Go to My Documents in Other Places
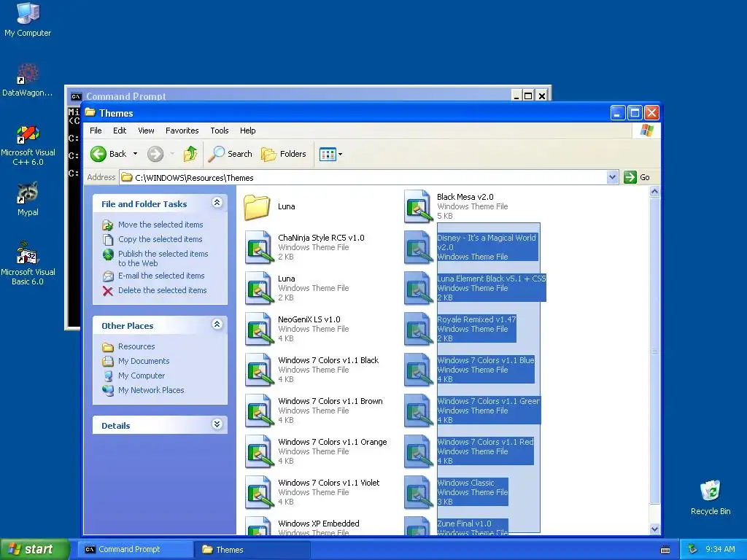The image size is (747, 560). point(144,362)
